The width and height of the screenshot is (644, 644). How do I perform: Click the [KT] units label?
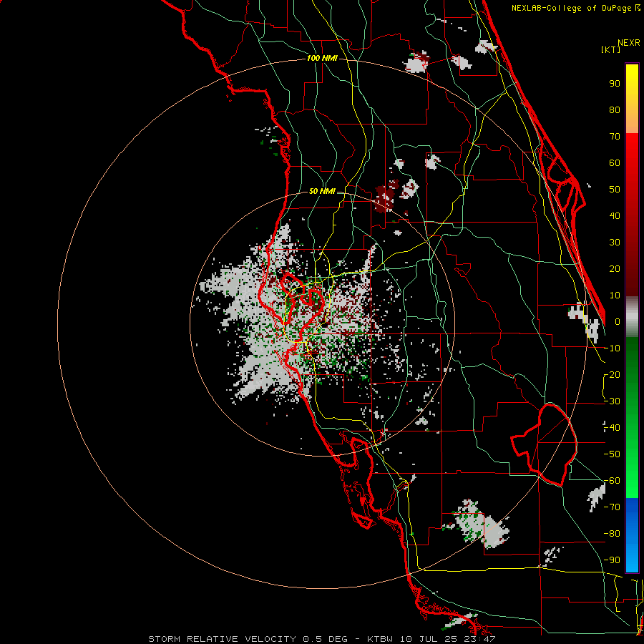[610, 49]
